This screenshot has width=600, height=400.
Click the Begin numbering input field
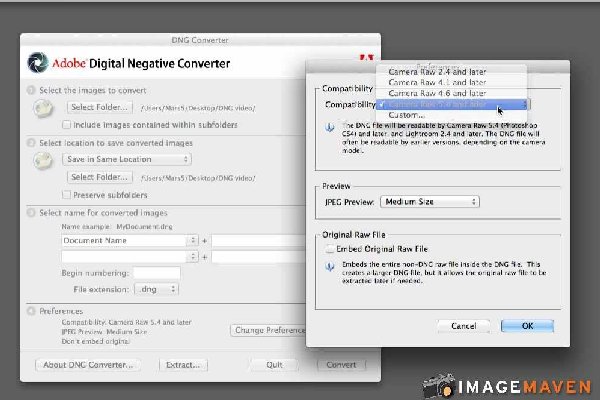point(157,273)
